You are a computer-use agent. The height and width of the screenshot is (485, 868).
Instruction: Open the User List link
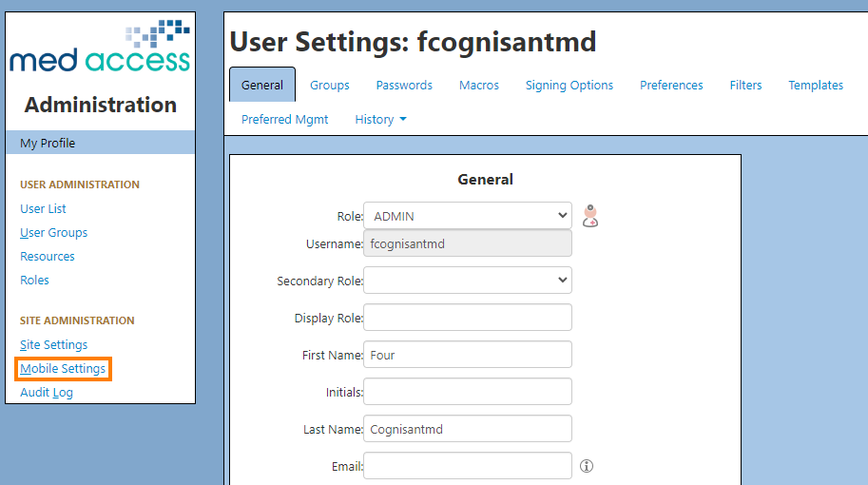point(43,208)
